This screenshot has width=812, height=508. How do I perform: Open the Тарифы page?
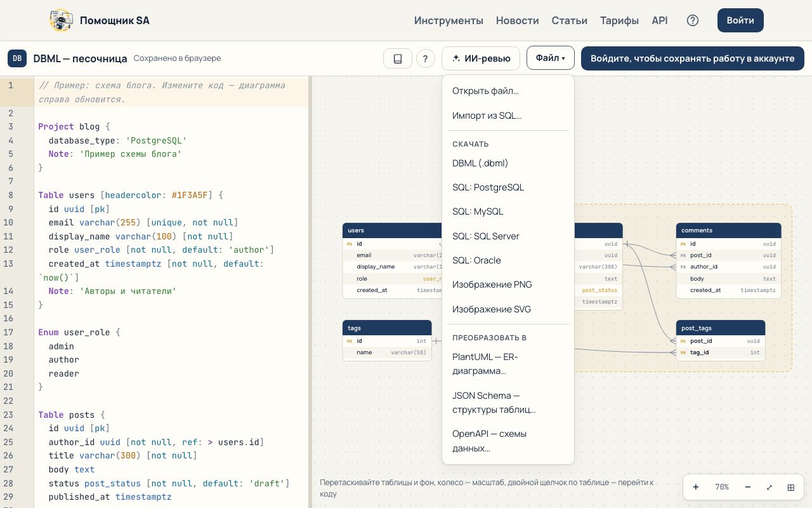tap(619, 20)
